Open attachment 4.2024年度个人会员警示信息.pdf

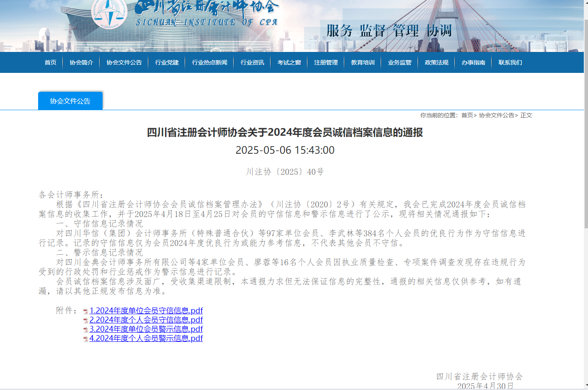[146, 338]
